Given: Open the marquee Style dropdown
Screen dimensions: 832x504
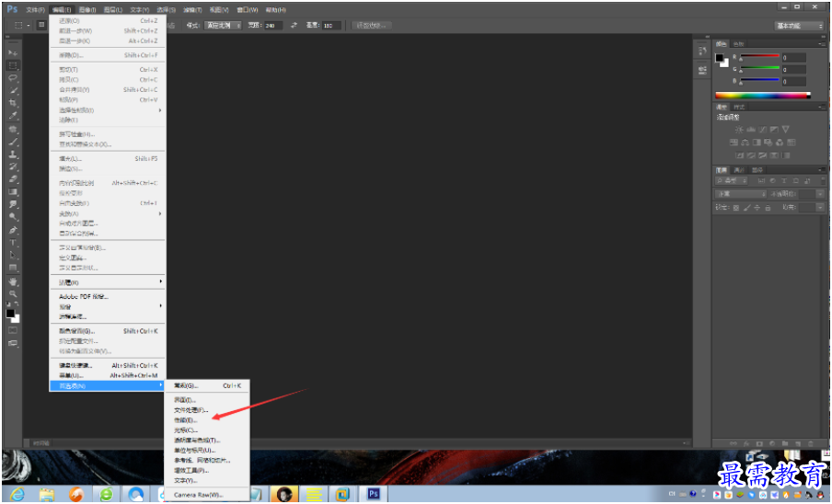Looking at the screenshot, I should (223, 26).
